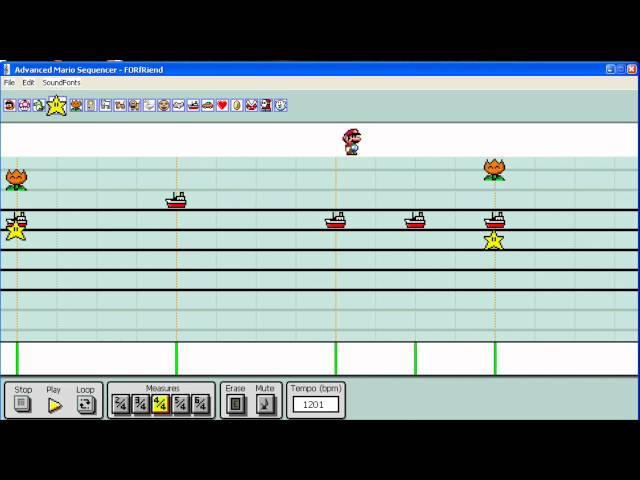640x480 pixels.
Task: Select the Piranha Plant instrument icon
Action: pos(251,105)
